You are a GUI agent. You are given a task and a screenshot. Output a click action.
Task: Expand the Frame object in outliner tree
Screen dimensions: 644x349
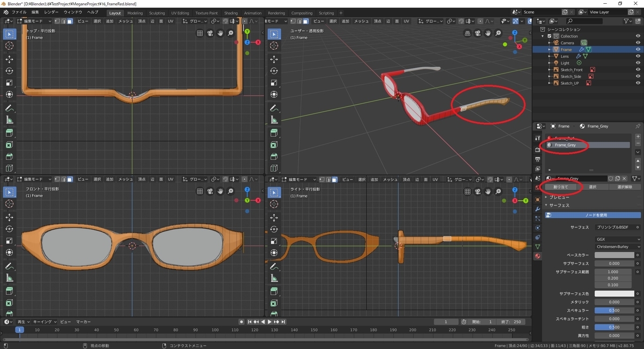(x=550, y=49)
